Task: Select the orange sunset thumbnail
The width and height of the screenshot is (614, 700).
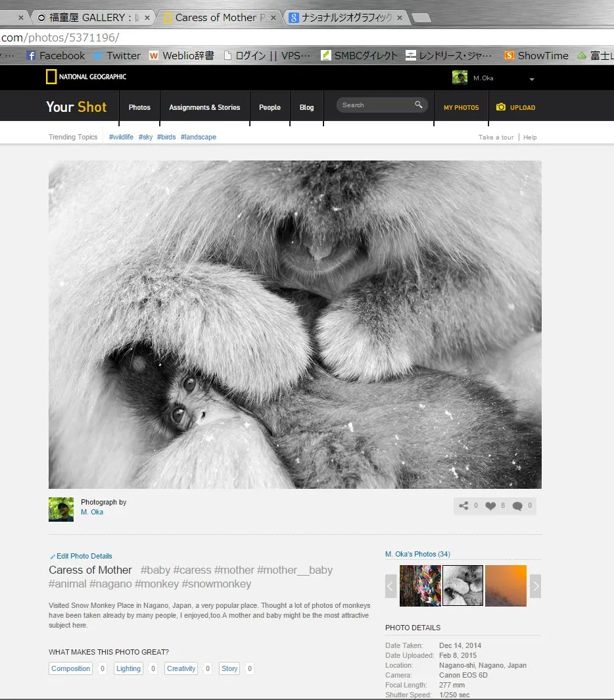Action: pos(506,586)
